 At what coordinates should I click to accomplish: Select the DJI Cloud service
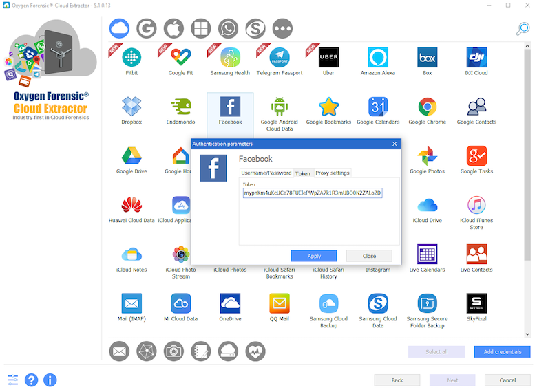coord(476,58)
